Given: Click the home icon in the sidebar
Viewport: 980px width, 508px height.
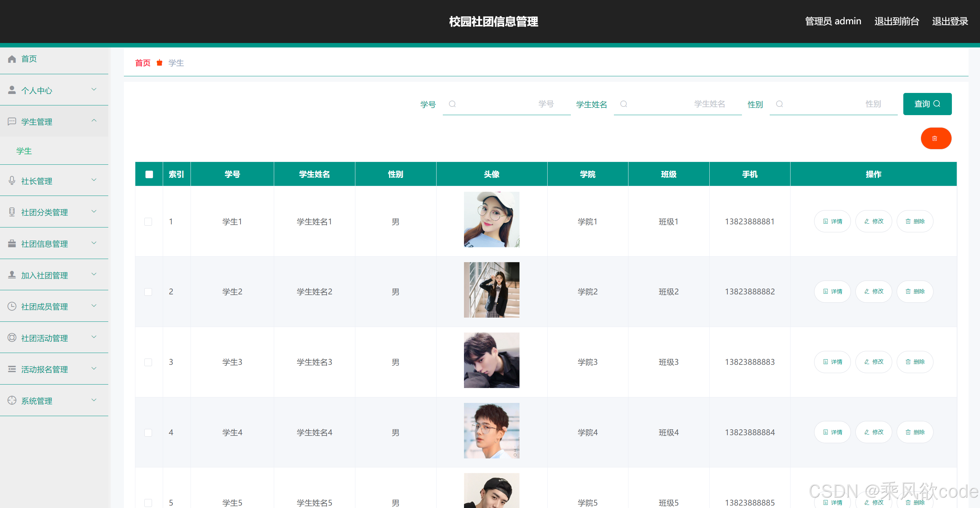Looking at the screenshot, I should click(12, 59).
